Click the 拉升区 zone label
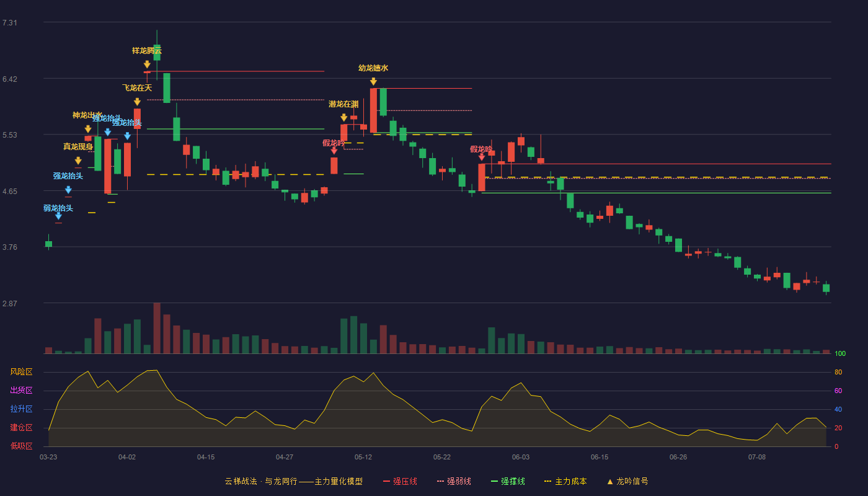 click(x=22, y=409)
